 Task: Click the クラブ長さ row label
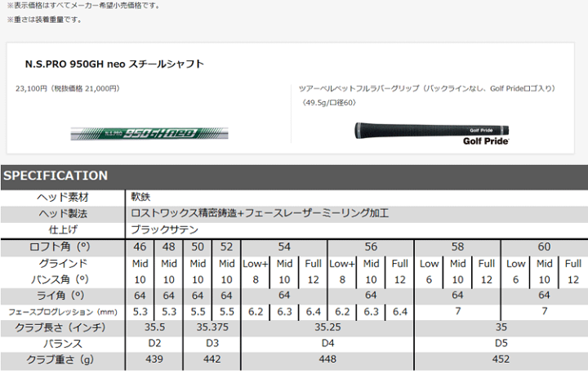(x=60, y=327)
